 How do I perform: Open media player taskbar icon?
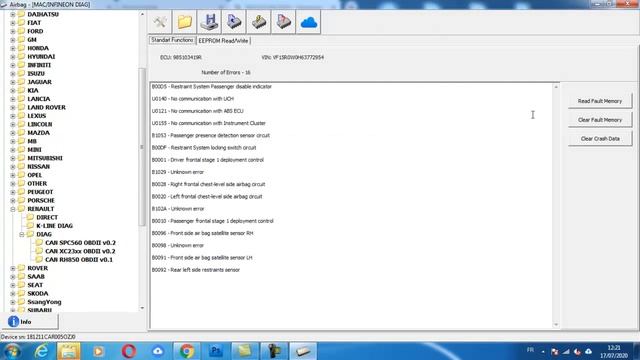(x=98, y=351)
